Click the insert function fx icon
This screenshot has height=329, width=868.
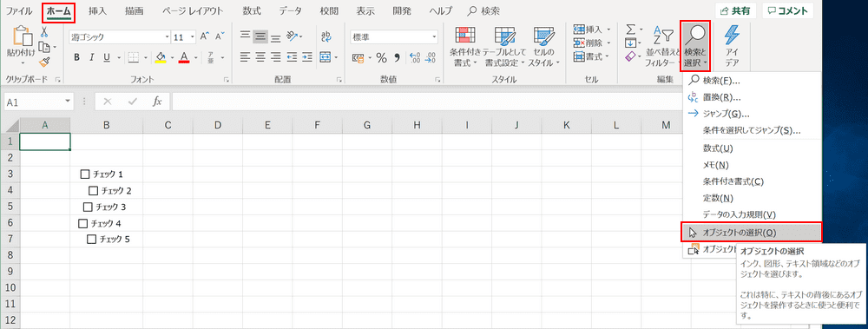pos(157,102)
